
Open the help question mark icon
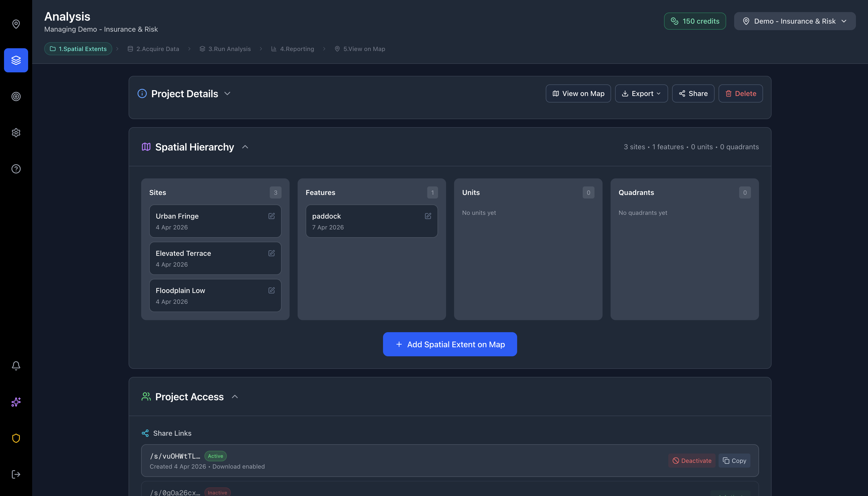point(16,169)
